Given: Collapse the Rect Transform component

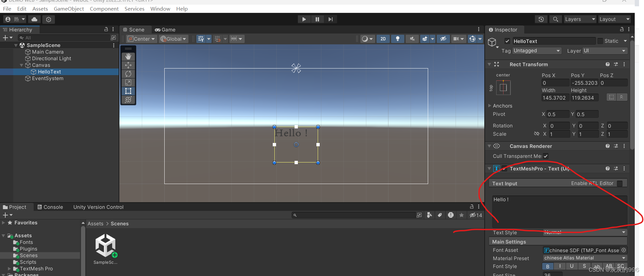Looking at the screenshot, I should (x=489, y=64).
